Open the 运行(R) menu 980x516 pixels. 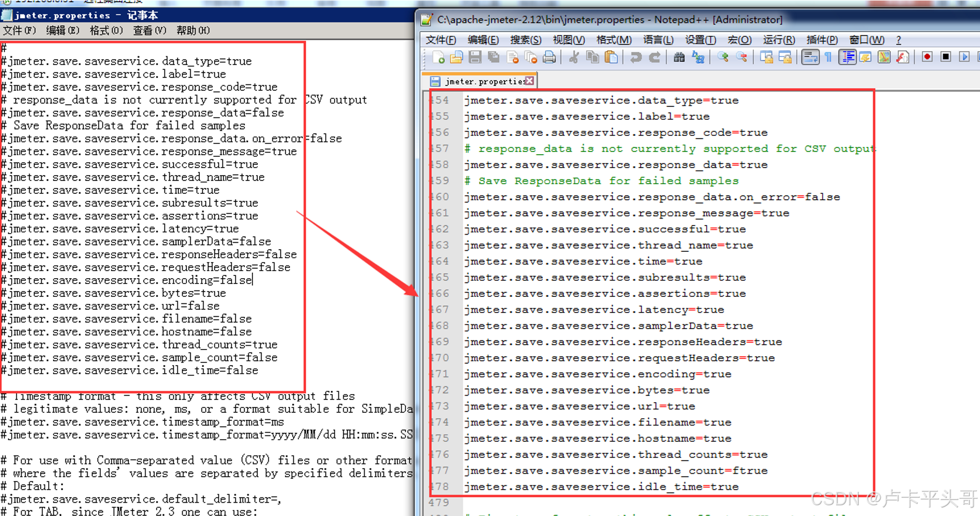click(x=779, y=40)
